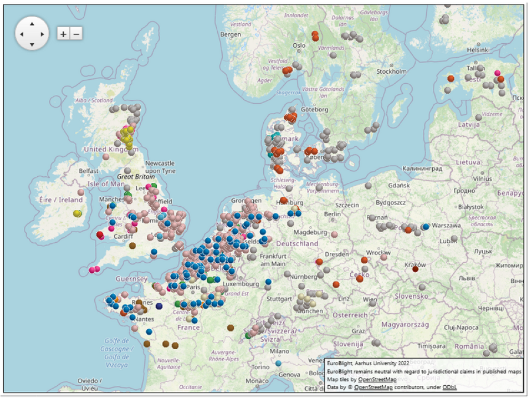The width and height of the screenshot is (532, 398).
Task: Pan the map east with right arrow
Action: (x=42, y=34)
